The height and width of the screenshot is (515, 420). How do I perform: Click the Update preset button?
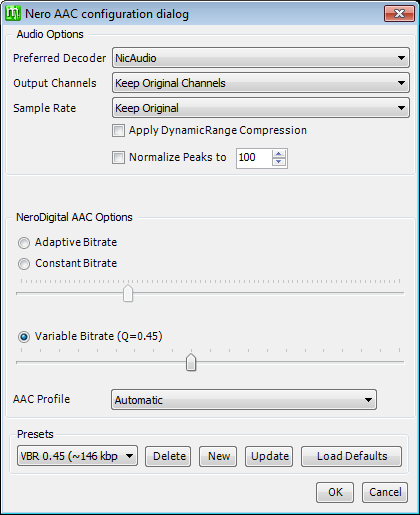point(269,456)
